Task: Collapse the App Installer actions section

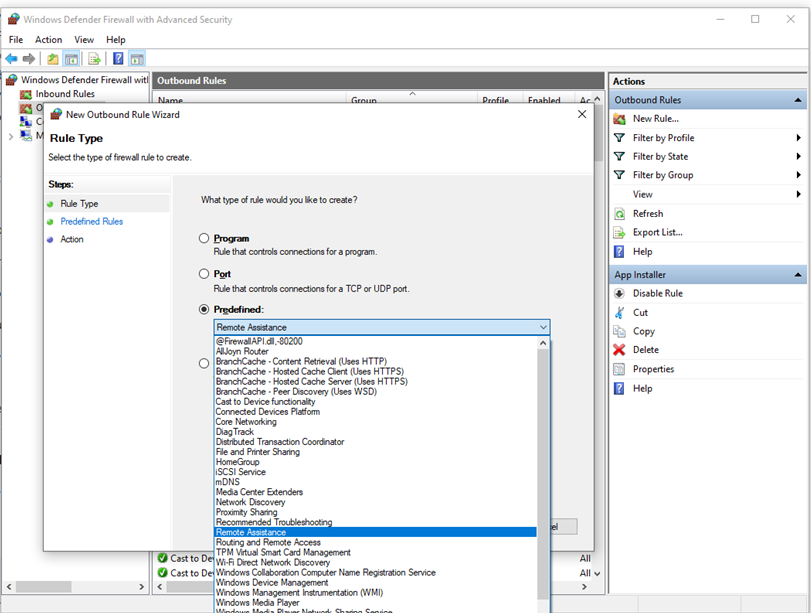Action: coord(798,275)
